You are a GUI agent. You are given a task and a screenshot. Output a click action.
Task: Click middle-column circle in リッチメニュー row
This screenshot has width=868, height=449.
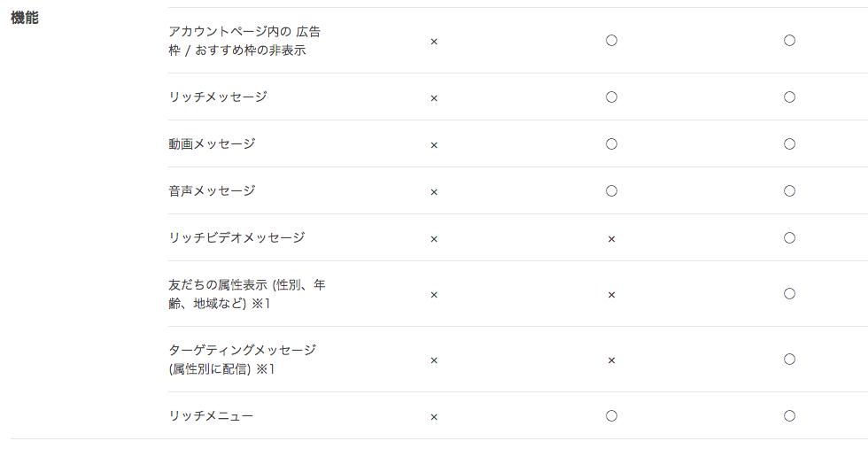coord(611,415)
